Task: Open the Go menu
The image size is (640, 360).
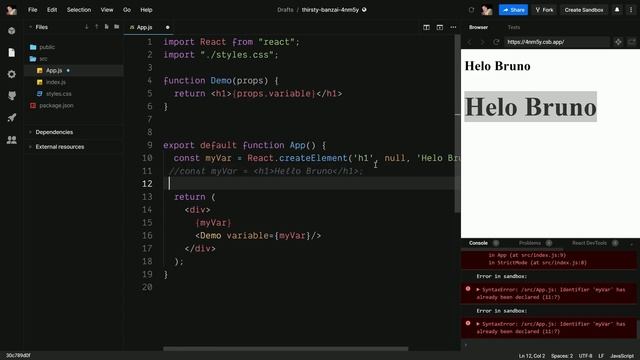Action: pos(127,10)
